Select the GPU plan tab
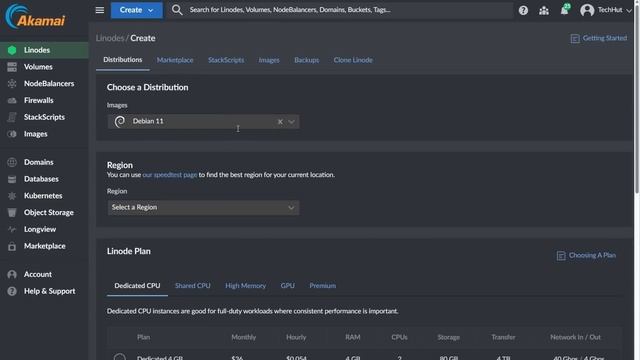640x360 pixels. (287, 286)
